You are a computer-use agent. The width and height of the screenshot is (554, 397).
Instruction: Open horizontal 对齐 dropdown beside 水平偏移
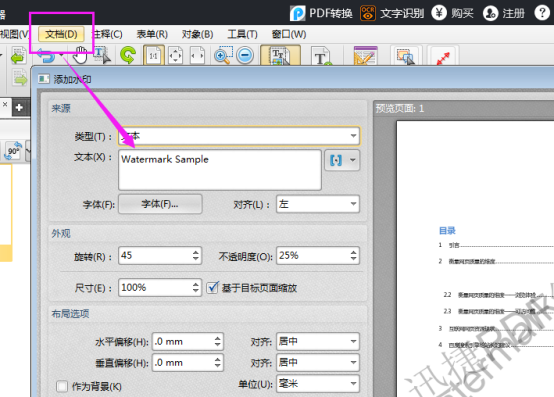coord(318,342)
